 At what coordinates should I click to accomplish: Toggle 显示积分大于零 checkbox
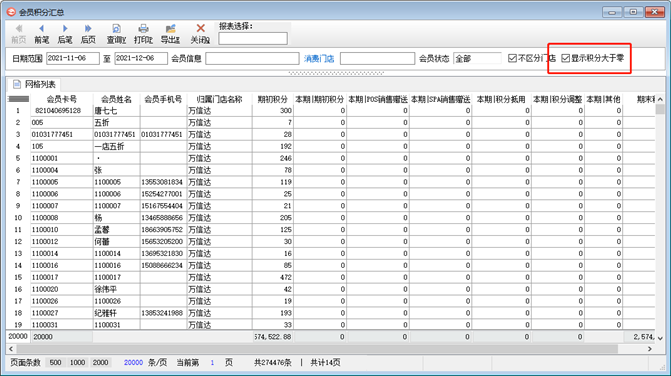coord(566,58)
